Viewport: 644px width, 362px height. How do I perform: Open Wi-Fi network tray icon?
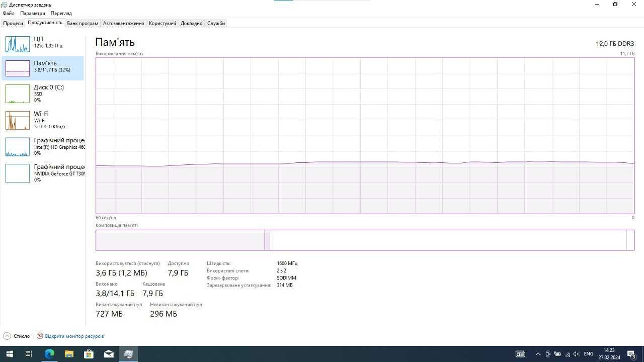[x=568, y=354]
